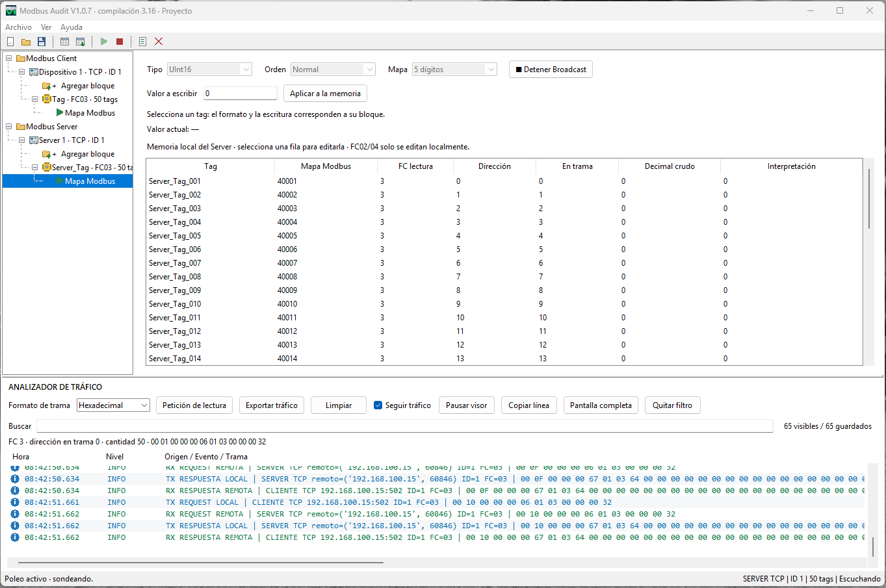Click the Mapa Modbus column header
Viewport: 886px width, 588px height.
pos(326,166)
